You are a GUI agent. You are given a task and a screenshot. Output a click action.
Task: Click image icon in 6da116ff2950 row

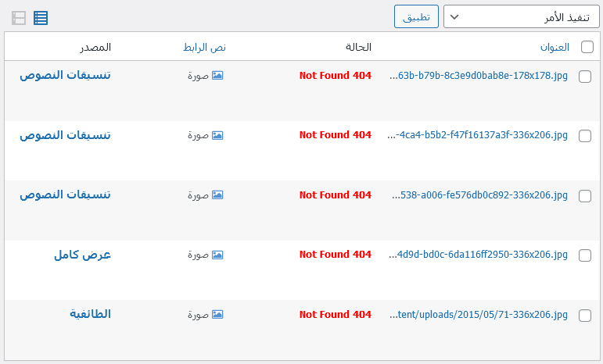(x=217, y=255)
